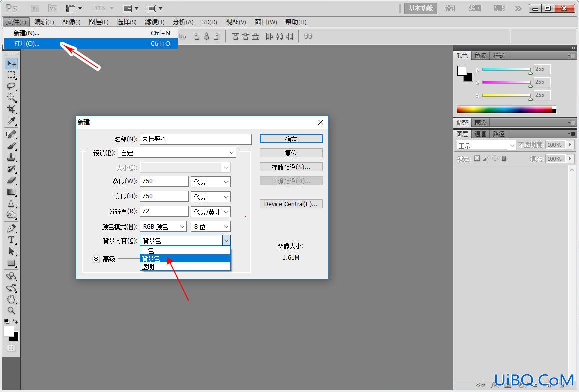Open the RGB 颜色 color mode dropdown
The width and height of the screenshot is (579, 392).
163,226
